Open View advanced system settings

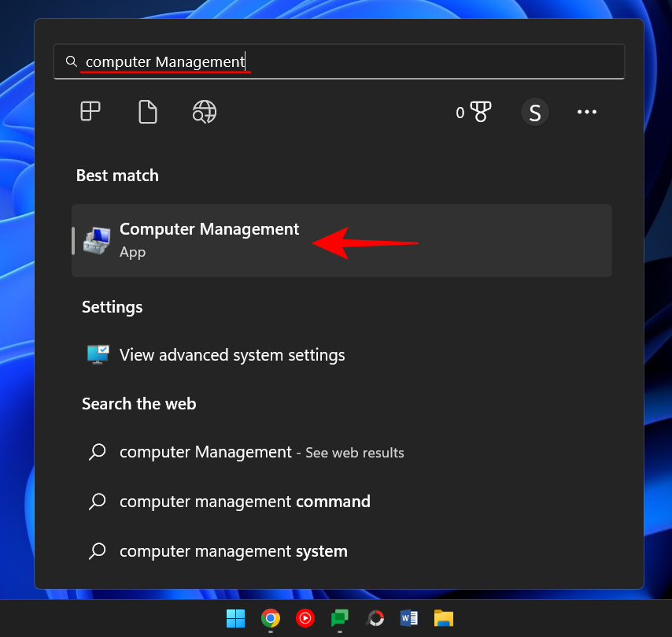point(231,355)
